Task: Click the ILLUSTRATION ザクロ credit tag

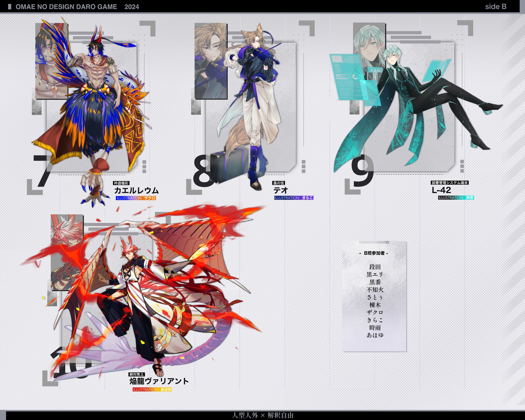Action: [x=136, y=198]
